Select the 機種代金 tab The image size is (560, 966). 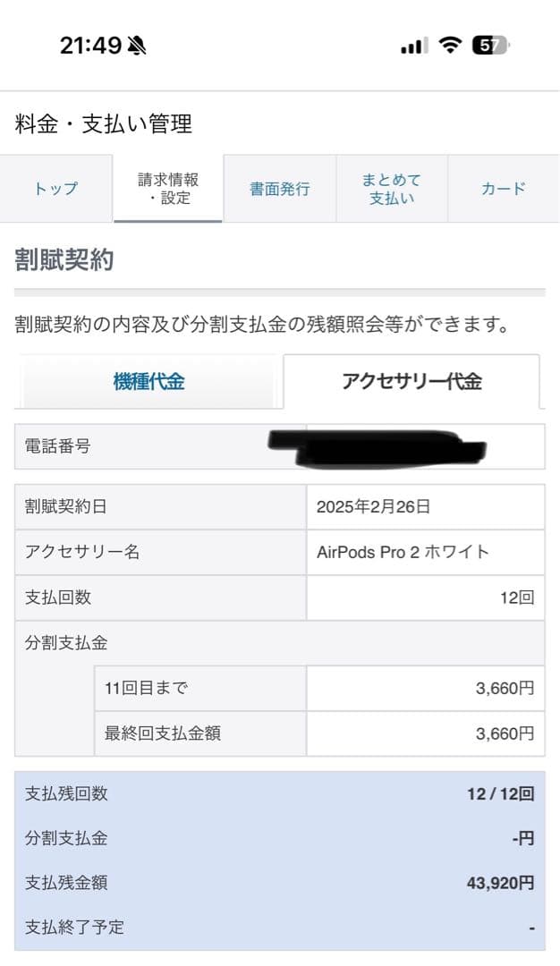click(x=150, y=381)
